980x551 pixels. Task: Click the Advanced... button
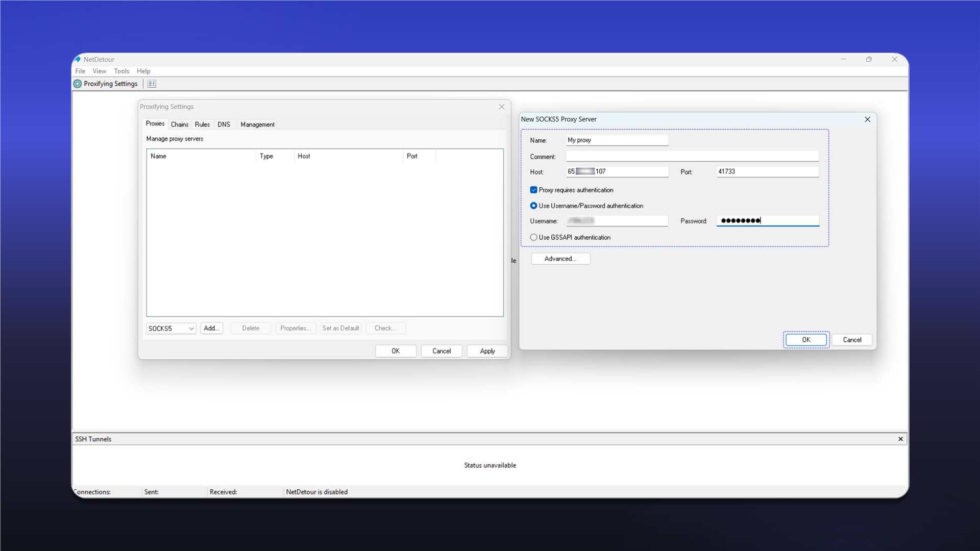560,259
